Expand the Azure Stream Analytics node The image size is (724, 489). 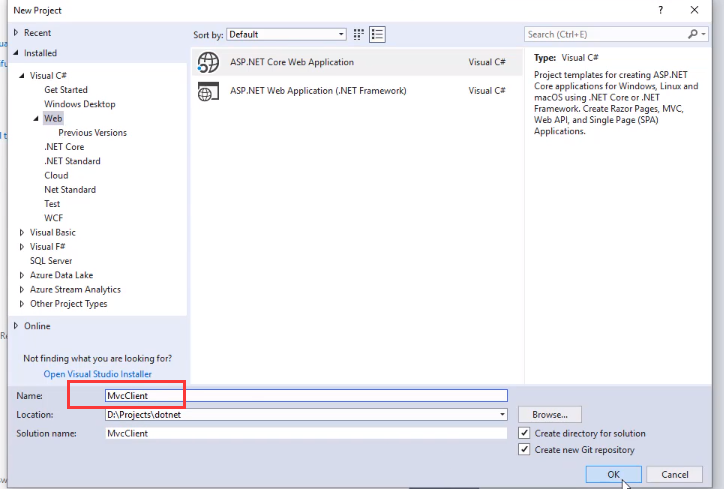22,290
